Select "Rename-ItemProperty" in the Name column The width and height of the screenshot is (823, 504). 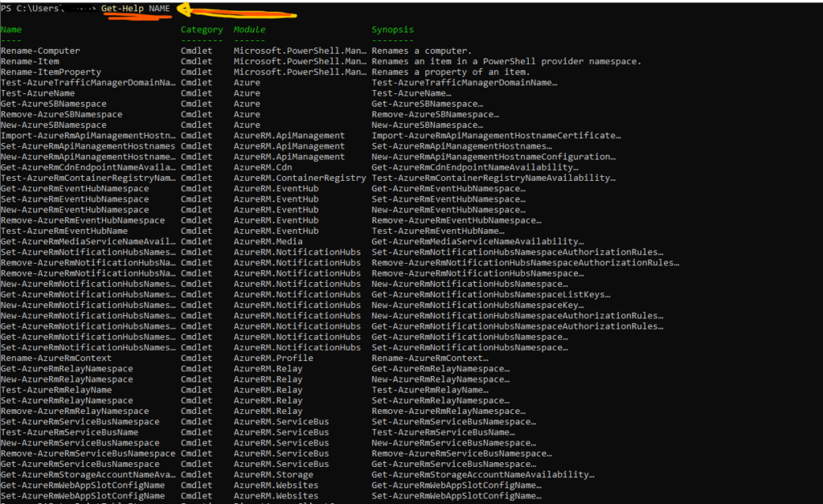pyautogui.click(x=51, y=72)
